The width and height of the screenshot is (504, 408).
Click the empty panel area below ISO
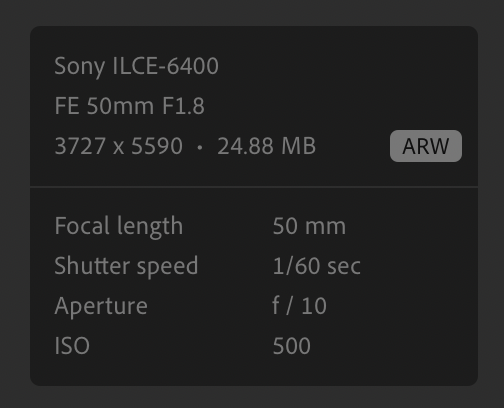pos(254,371)
